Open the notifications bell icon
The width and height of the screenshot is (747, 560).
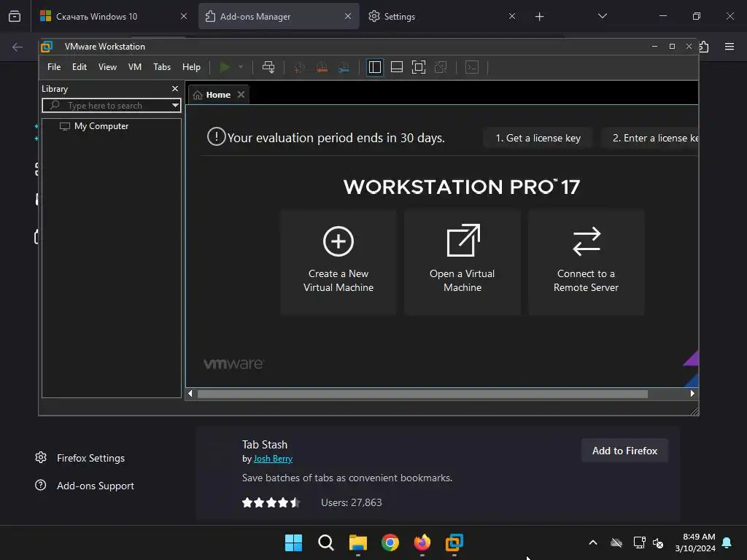coord(727,542)
